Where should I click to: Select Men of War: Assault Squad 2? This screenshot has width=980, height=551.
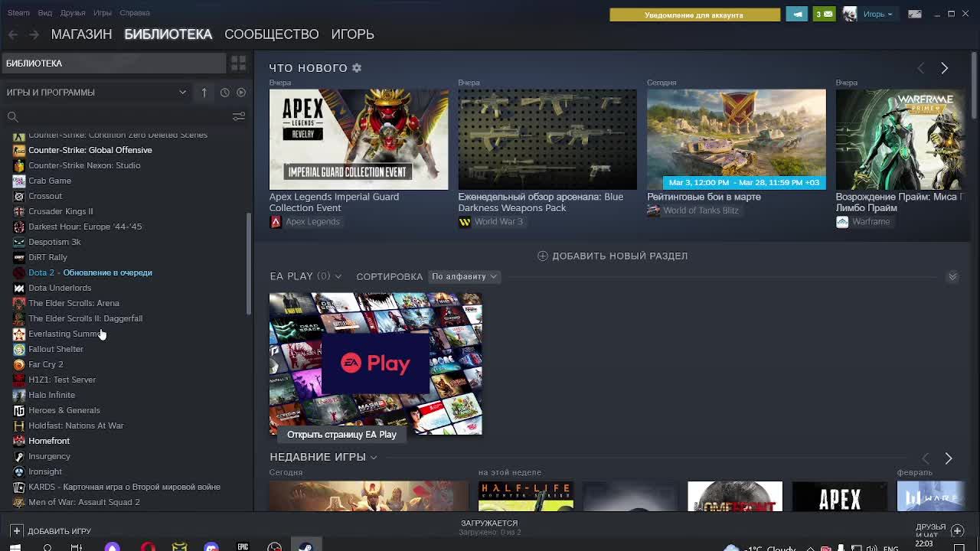84,502
